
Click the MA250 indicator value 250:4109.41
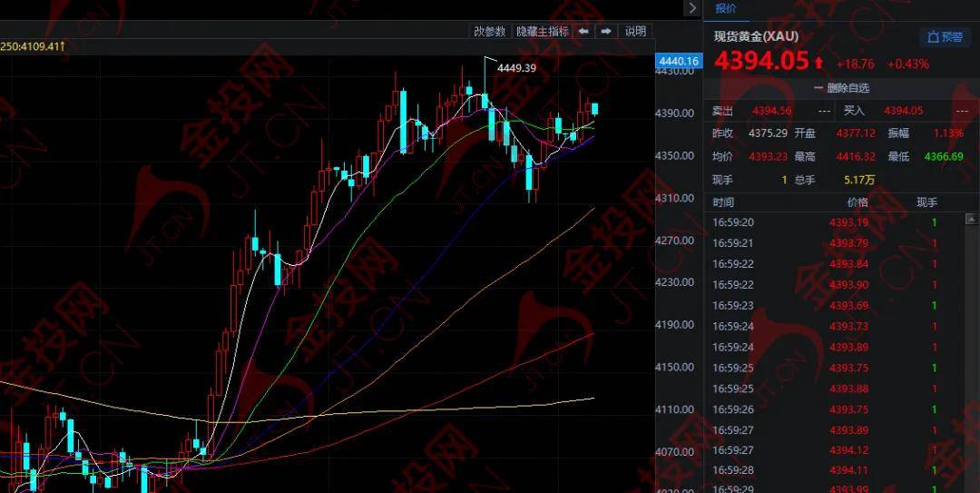point(33,46)
